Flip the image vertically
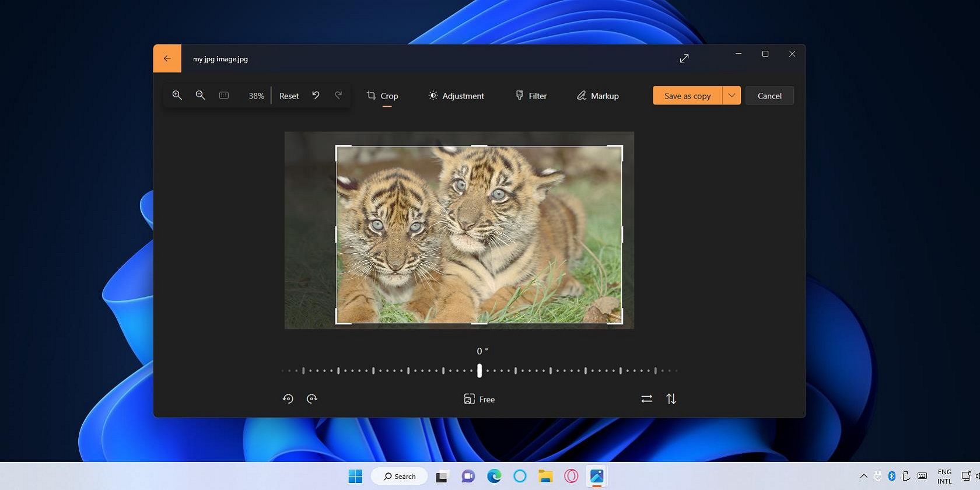Screen dimensions: 980x490 click(671, 399)
